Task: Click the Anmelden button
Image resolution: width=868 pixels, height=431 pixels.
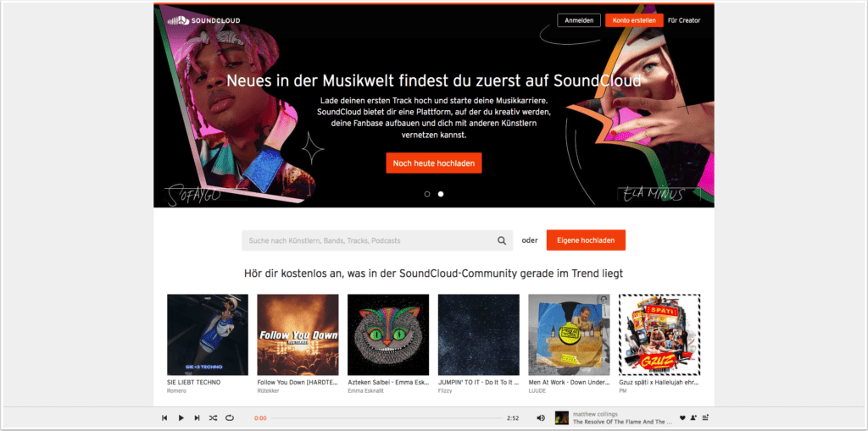Action: tap(579, 20)
